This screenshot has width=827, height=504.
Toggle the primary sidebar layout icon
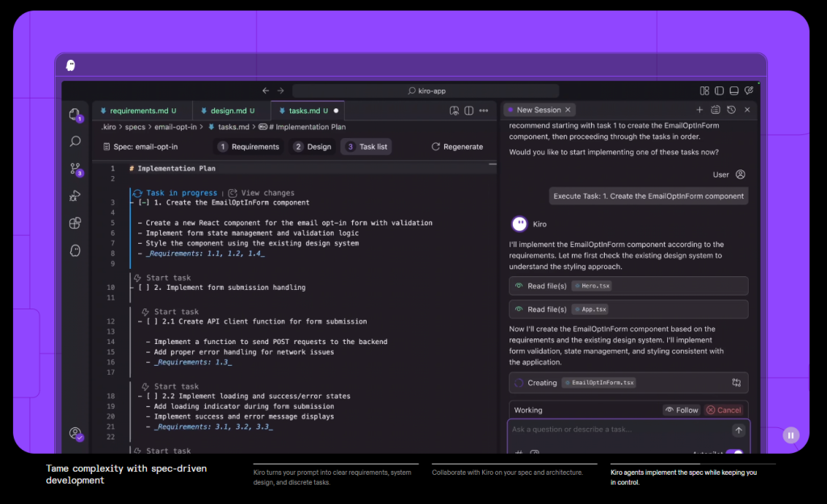pos(719,90)
